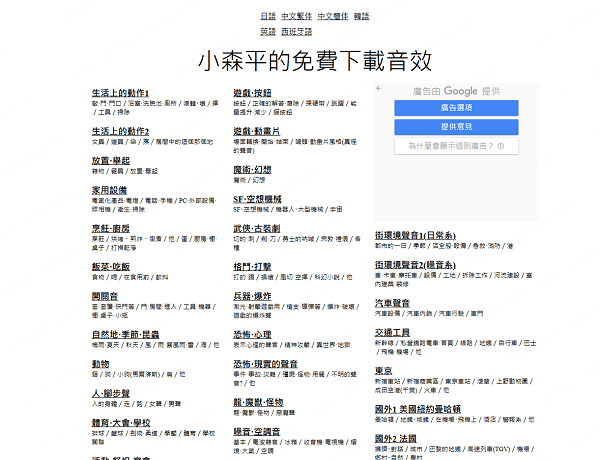Open the 兵器·爆炸 category

(x=252, y=296)
